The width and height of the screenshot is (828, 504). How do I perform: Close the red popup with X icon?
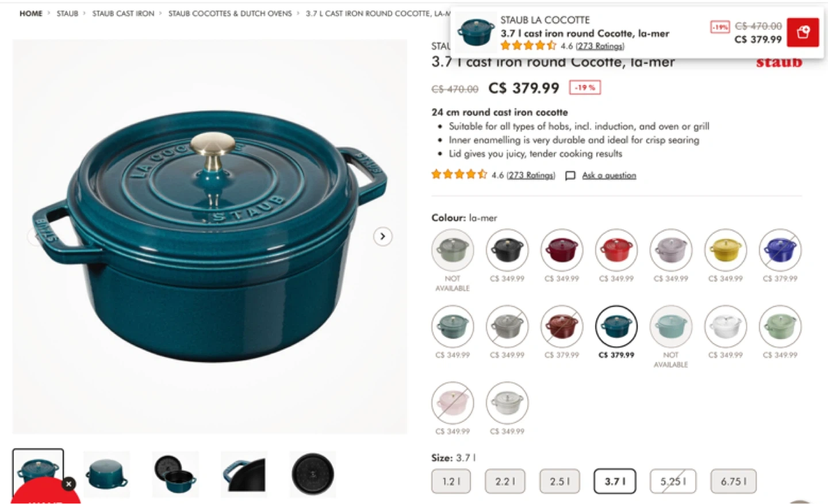[68, 484]
